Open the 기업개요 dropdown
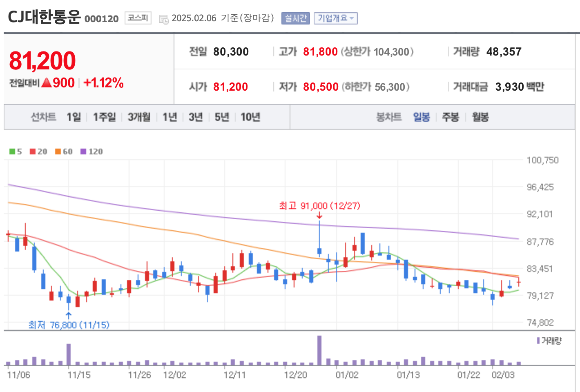Screen dimensions: 580x392 pos(335,18)
